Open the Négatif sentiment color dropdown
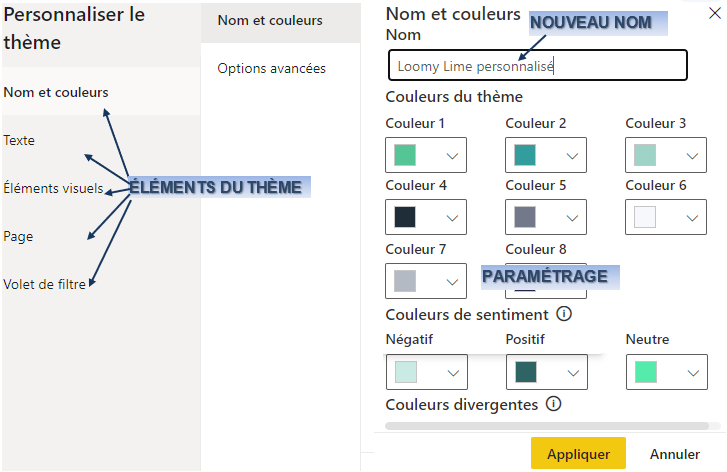727x472 pixels. (x=453, y=373)
